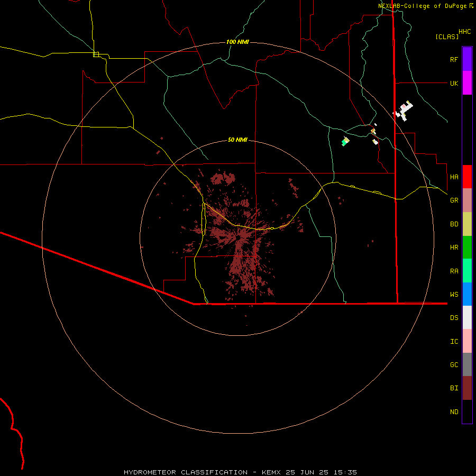Click the radar site center of the echoes

(239, 237)
